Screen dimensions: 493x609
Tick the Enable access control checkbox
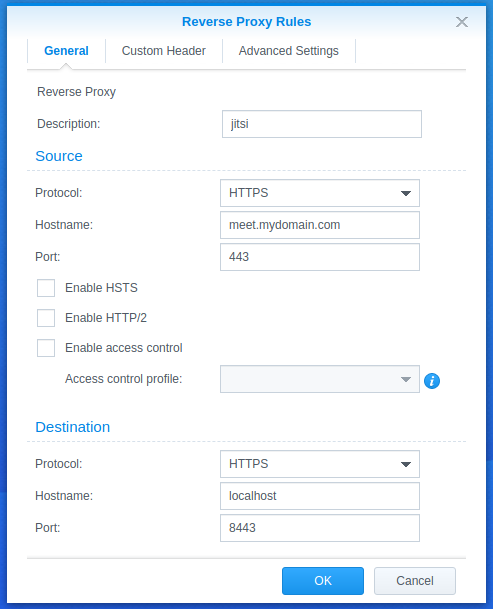[x=46, y=348]
